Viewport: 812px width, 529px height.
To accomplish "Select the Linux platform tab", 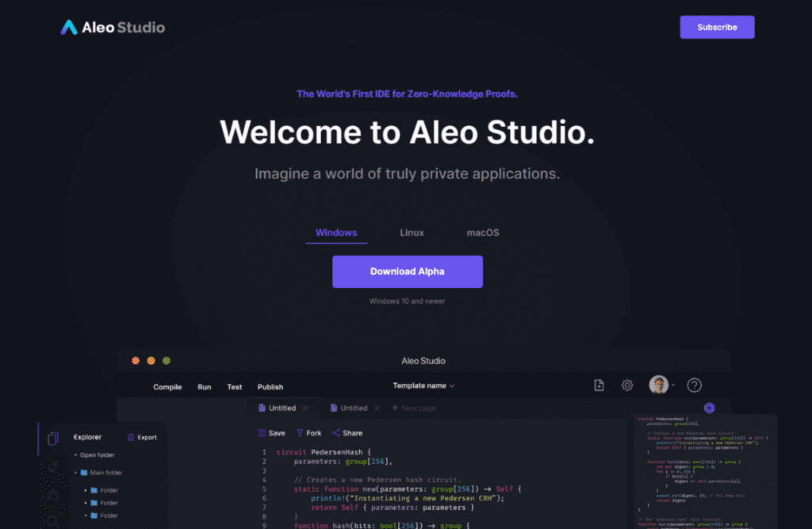I will point(412,233).
